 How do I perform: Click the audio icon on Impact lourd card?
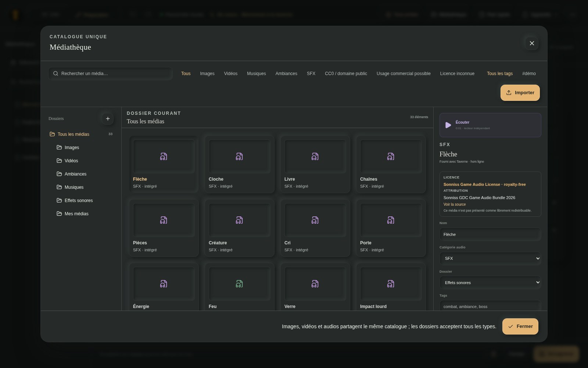[391, 284]
